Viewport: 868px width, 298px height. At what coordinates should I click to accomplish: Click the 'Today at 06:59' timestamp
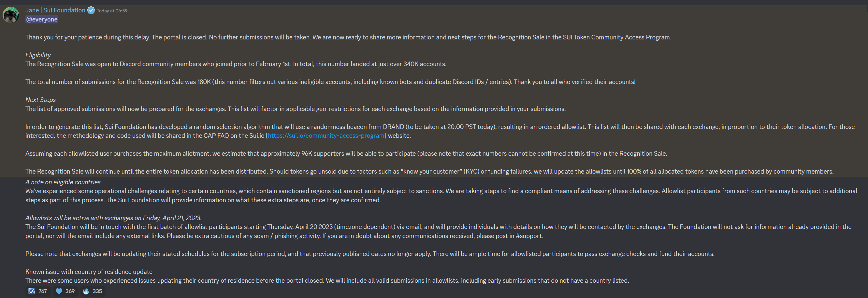pos(112,11)
